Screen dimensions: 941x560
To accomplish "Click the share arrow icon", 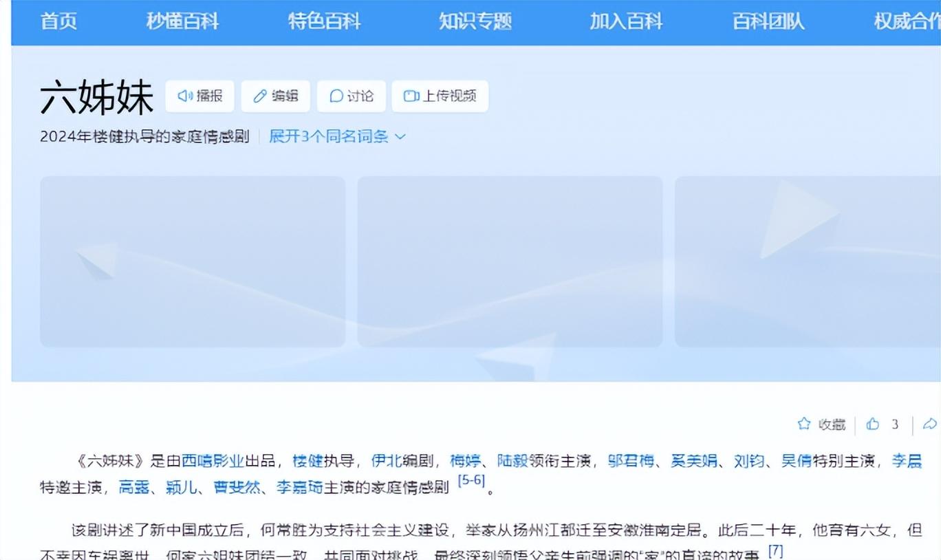I will 929,424.
